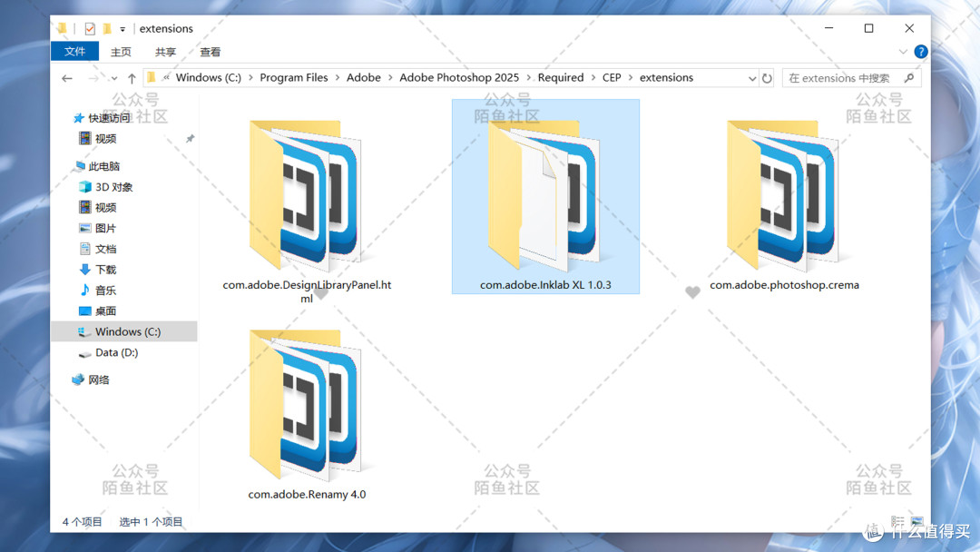Click extensions in the address breadcrumb

click(666, 77)
